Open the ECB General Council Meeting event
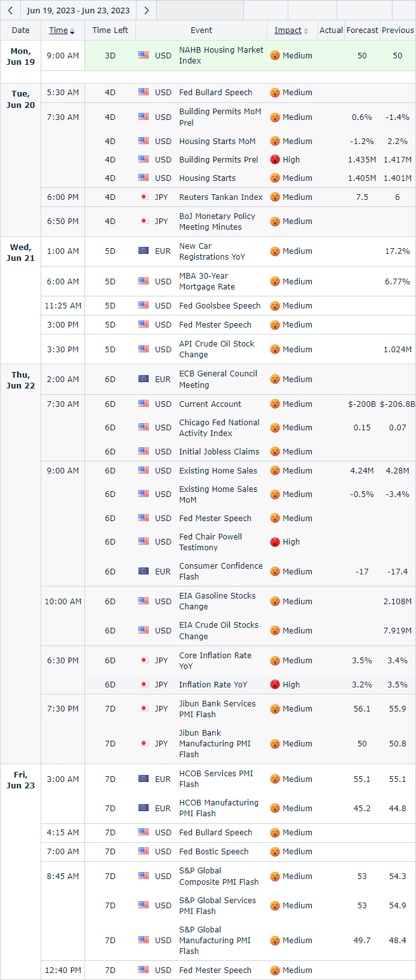This screenshot has width=416, height=980. click(x=218, y=380)
